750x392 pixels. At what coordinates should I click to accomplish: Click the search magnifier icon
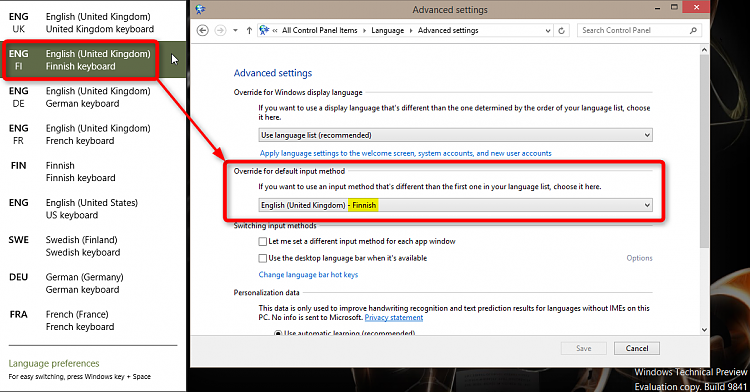pyautogui.click(x=693, y=30)
